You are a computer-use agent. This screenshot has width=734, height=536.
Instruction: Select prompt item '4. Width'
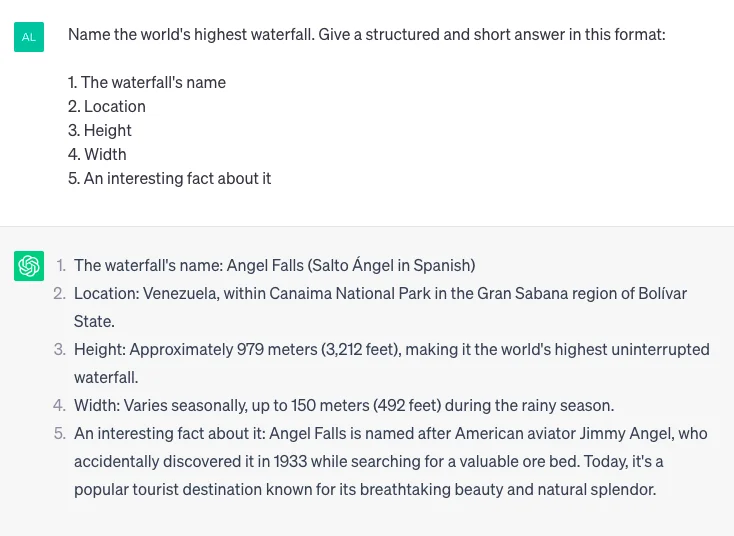97,154
